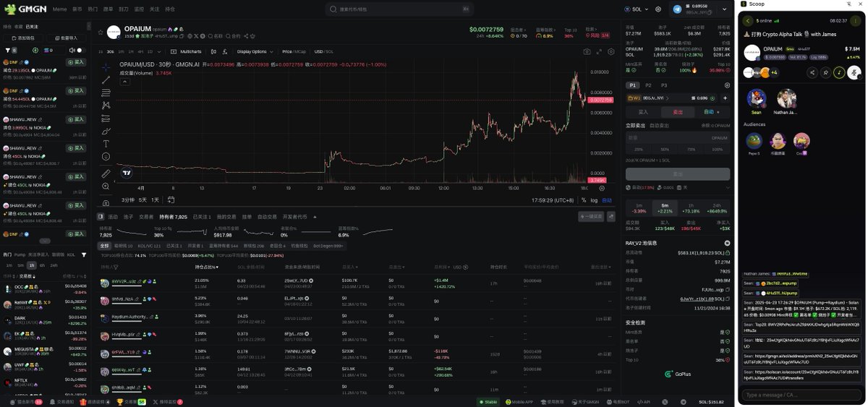868x407 pixels.
Task: Toggle the Multicharts layout
Action: coord(187,52)
